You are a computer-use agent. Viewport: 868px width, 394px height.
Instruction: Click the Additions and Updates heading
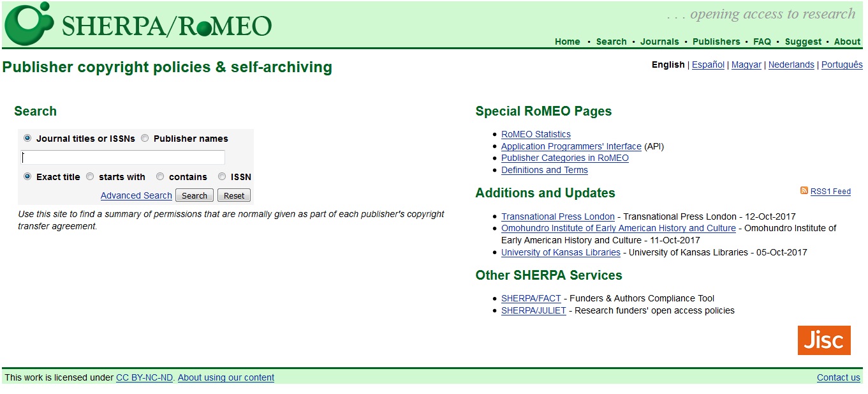(545, 193)
